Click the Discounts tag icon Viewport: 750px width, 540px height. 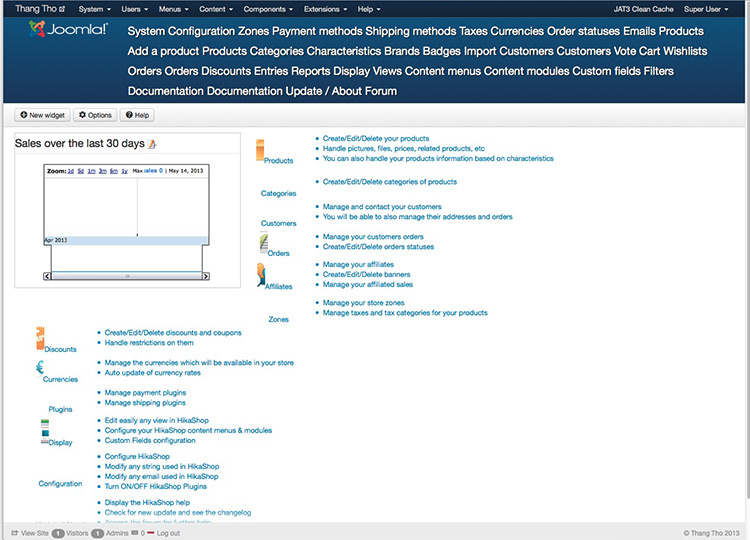point(40,339)
